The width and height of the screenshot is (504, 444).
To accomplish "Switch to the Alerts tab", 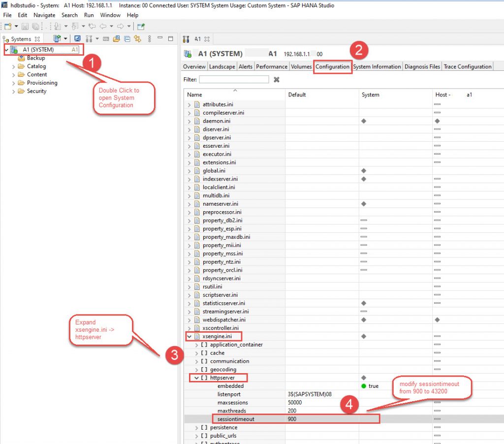I will pos(246,66).
